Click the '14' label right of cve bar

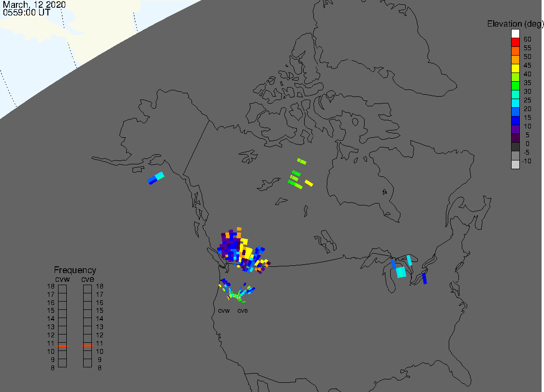point(100,319)
